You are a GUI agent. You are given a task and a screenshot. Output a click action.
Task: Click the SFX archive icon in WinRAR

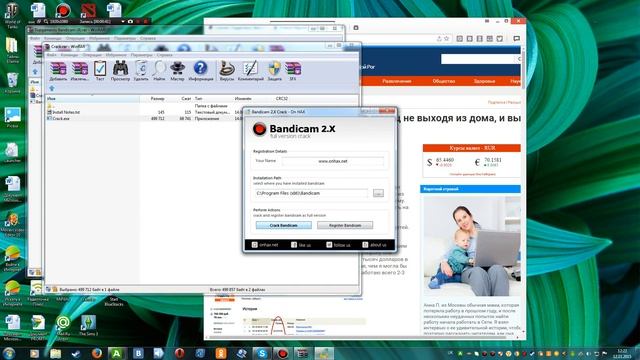tap(293, 71)
